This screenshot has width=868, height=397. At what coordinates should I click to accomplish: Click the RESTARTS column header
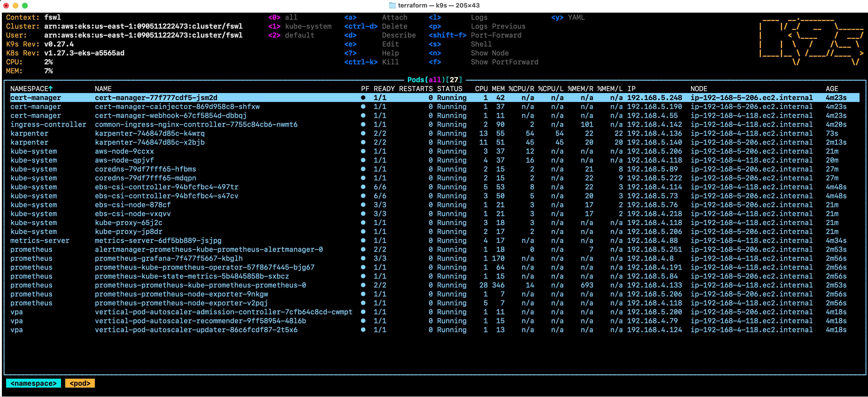click(x=416, y=89)
